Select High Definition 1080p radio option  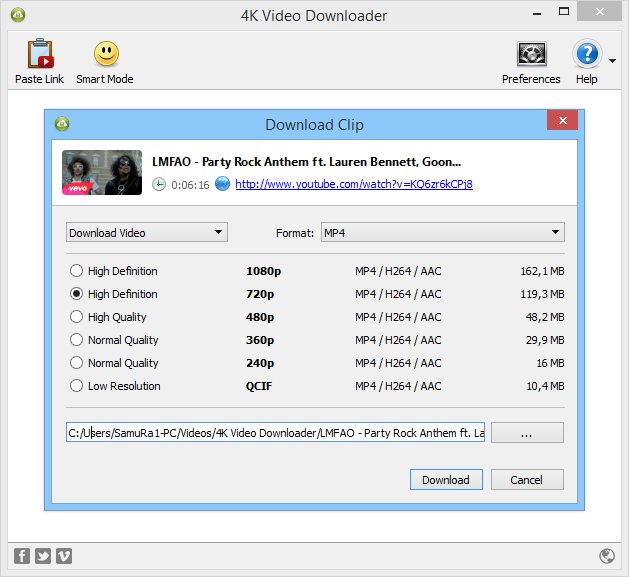pos(76,271)
